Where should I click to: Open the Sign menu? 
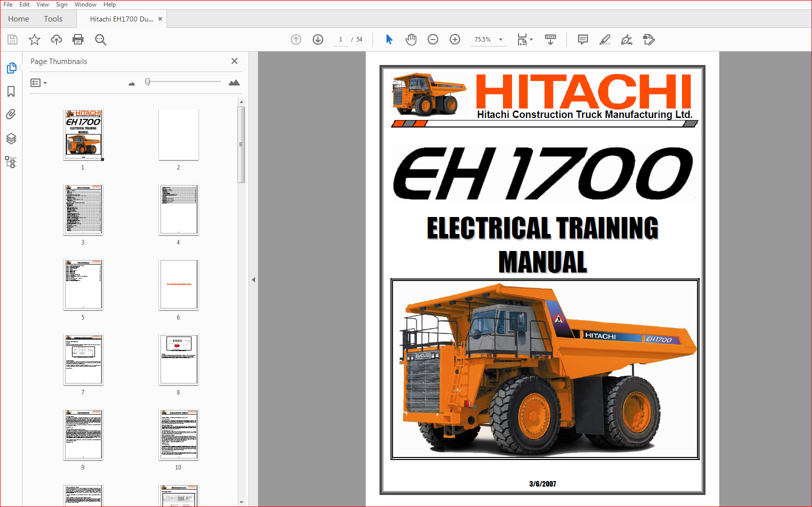click(x=61, y=4)
